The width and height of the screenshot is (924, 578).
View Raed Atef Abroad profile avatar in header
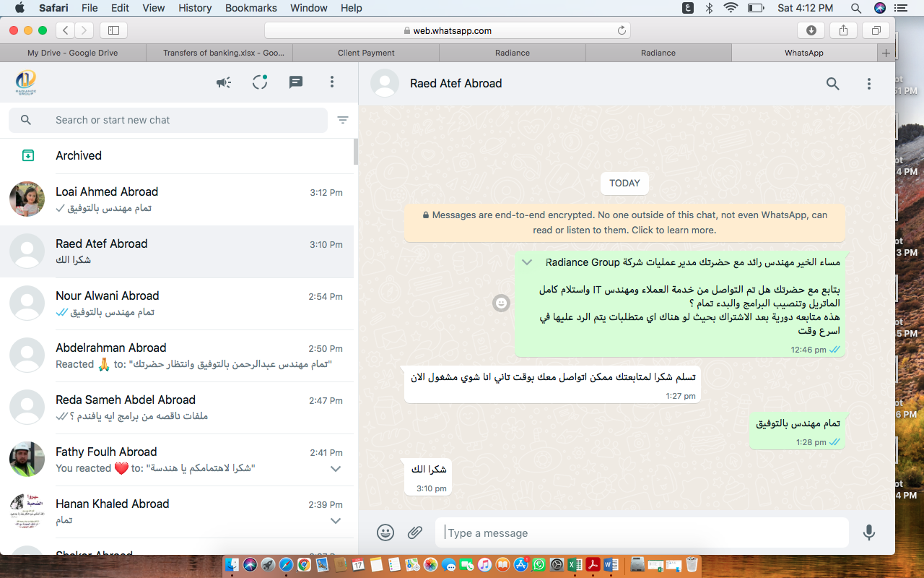click(385, 84)
